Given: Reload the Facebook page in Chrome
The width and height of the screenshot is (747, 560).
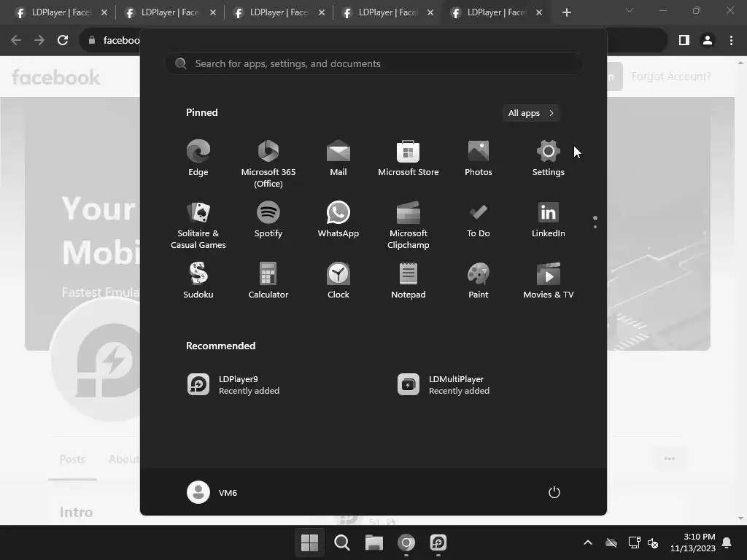Looking at the screenshot, I should (x=63, y=41).
